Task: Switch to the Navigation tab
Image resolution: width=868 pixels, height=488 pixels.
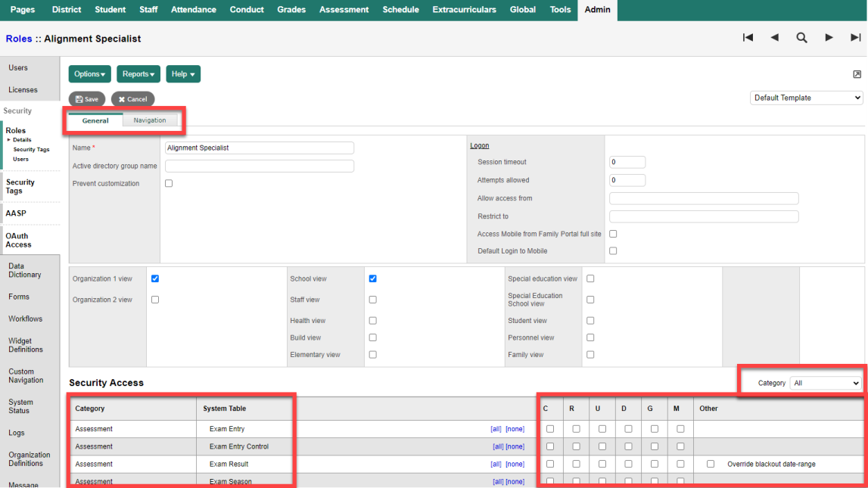Action: [149, 120]
